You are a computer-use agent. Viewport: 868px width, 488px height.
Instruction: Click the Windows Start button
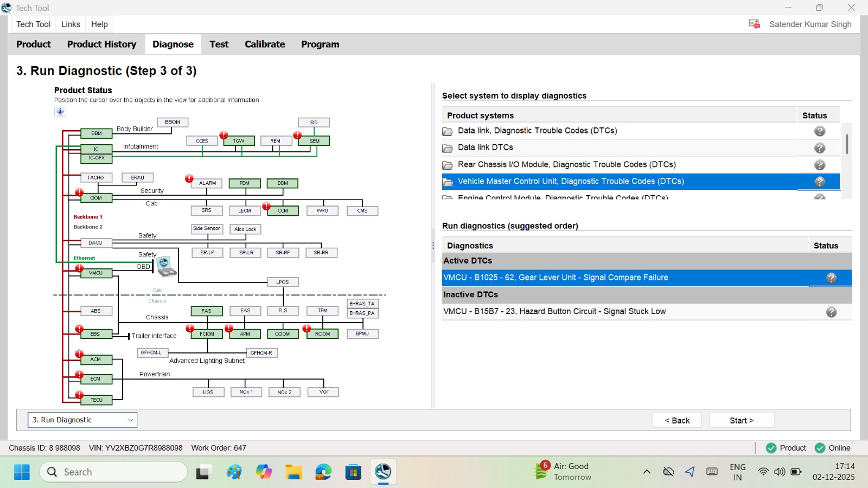tap(22, 472)
